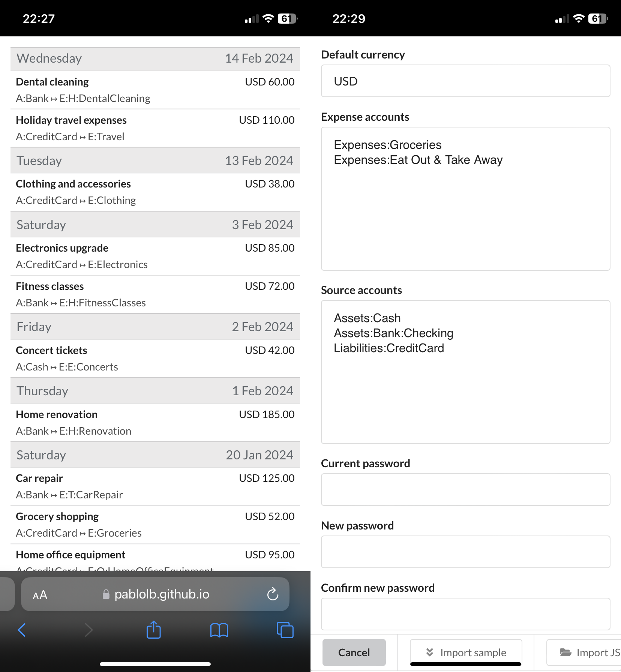The width and height of the screenshot is (621, 672).
Task: Reload the page with refresh icon
Action: (273, 594)
